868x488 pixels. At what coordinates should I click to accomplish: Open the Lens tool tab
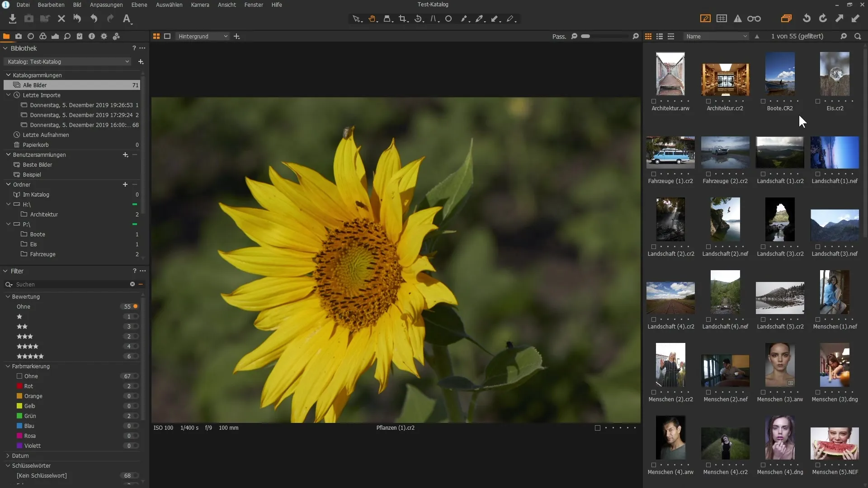[31, 36]
